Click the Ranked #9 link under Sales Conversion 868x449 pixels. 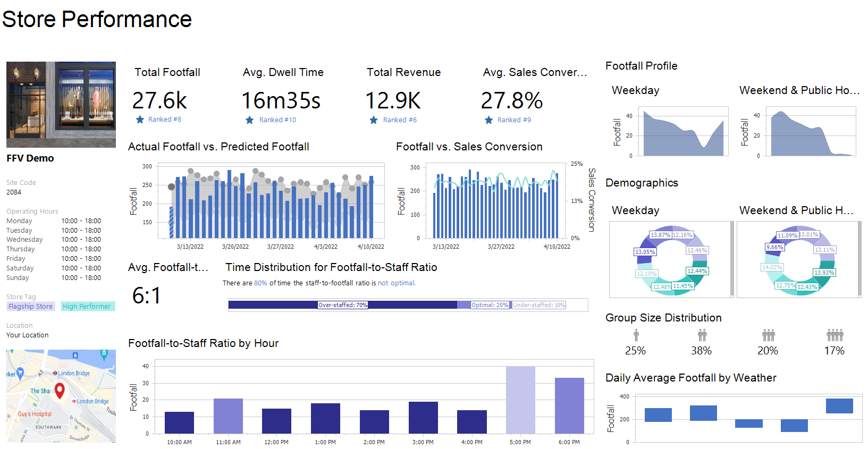pyautogui.click(x=514, y=120)
